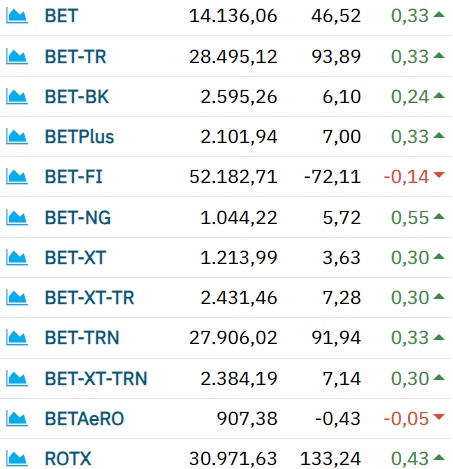
Task: Open the chart icon for BET-XT-TR
Action: pos(17,298)
